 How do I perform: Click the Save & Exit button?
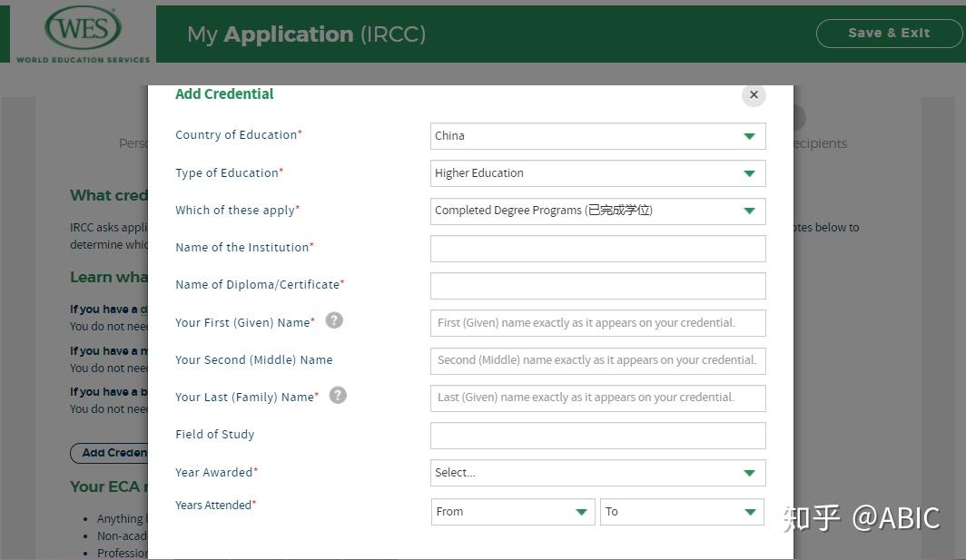[x=889, y=34]
